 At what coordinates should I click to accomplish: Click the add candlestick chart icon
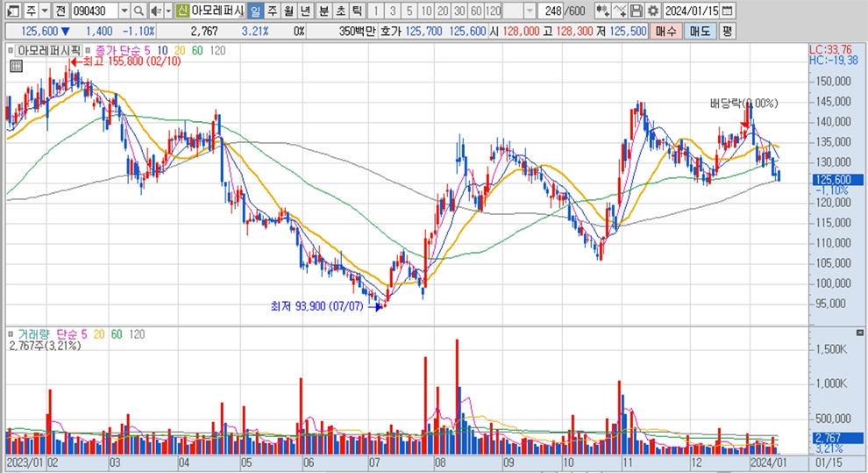(602, 11)
